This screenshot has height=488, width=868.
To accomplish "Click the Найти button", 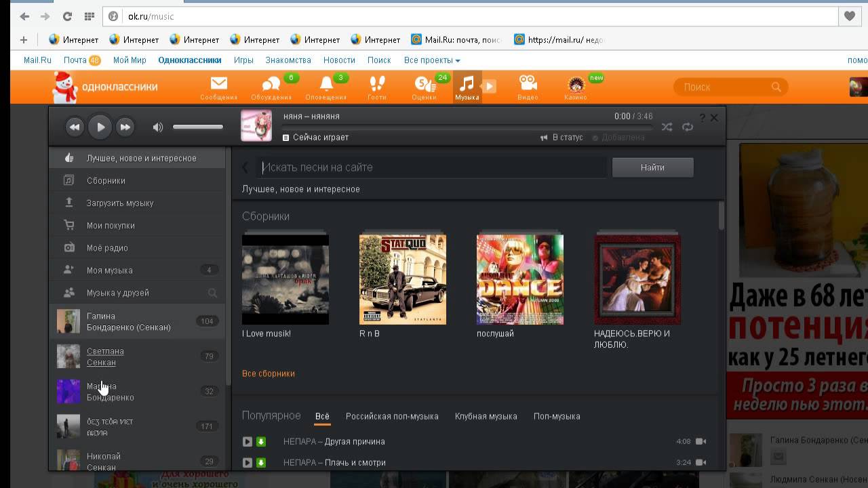I will pos(652,167).
